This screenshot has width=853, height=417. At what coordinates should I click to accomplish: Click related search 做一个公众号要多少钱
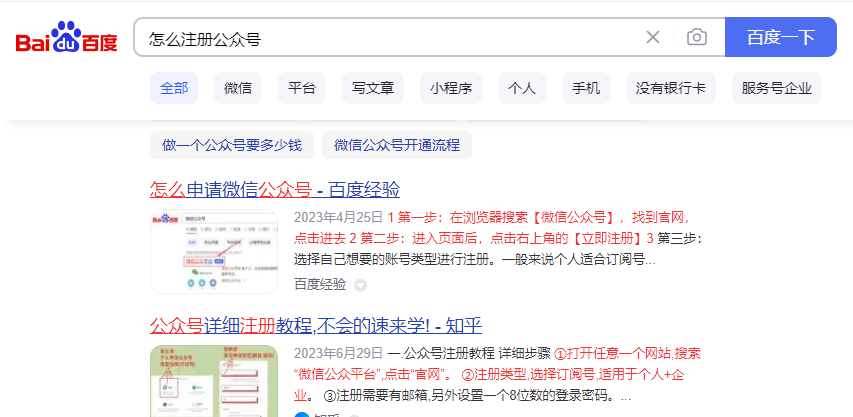232,145
